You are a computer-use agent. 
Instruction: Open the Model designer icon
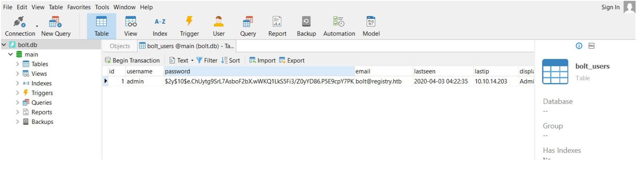pos(371,22)
